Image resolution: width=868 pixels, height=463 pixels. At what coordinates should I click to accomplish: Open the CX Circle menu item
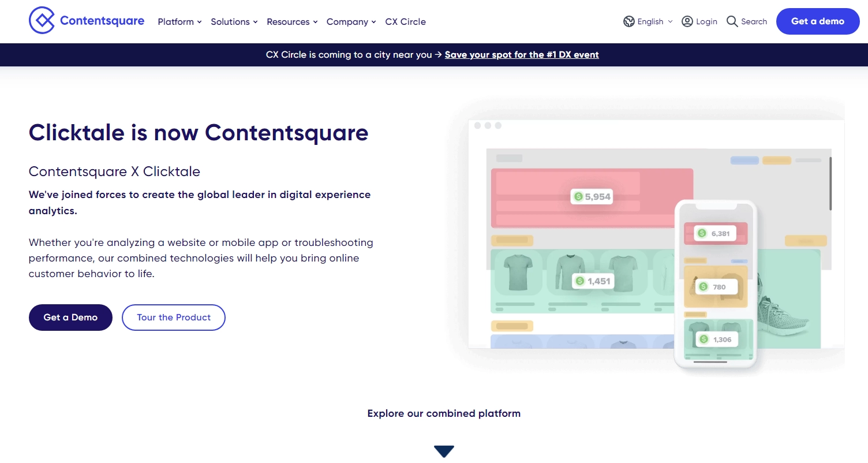(405, 21)
